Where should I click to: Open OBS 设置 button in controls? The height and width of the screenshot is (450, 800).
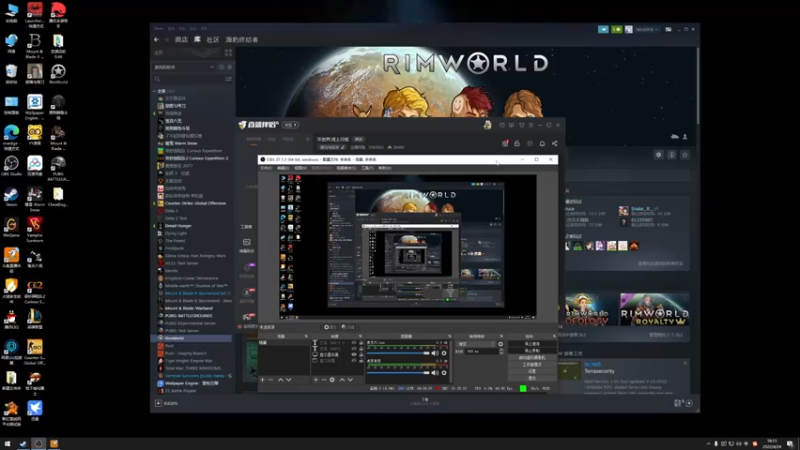(x=532, y=371)
